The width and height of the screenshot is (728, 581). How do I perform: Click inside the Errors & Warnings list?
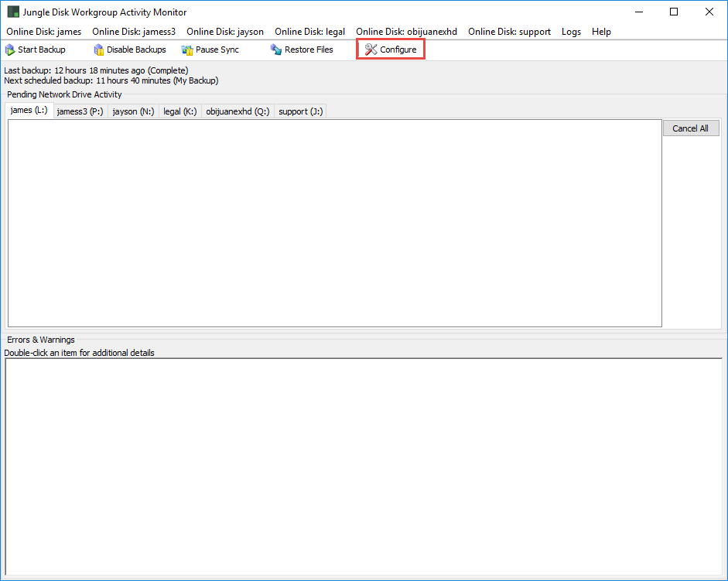(364, 467)
